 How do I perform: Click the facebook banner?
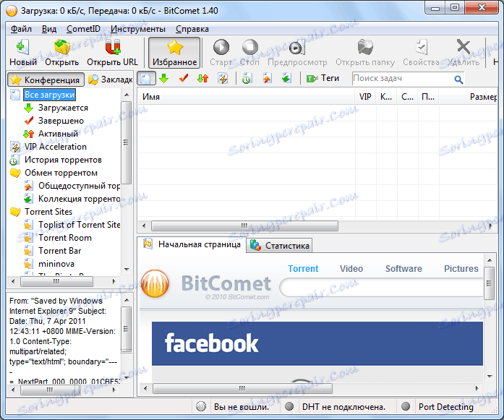tap(317, 344)
